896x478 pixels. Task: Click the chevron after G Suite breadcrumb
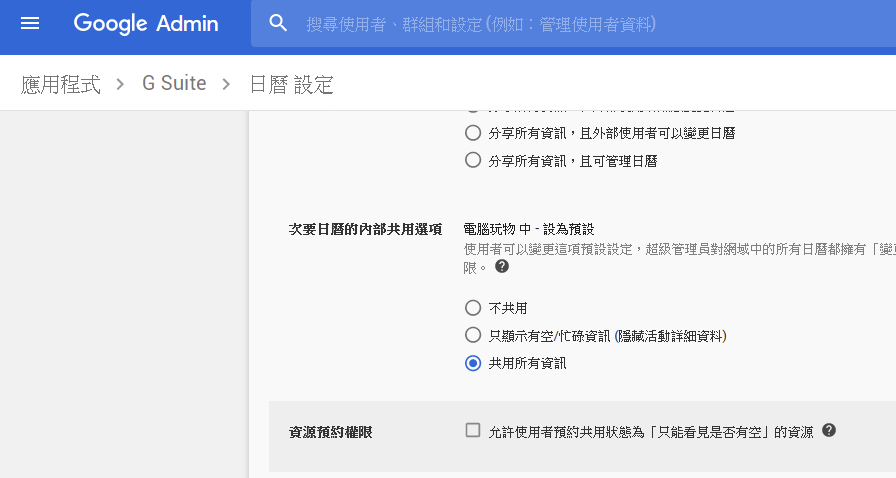(227, 84)
